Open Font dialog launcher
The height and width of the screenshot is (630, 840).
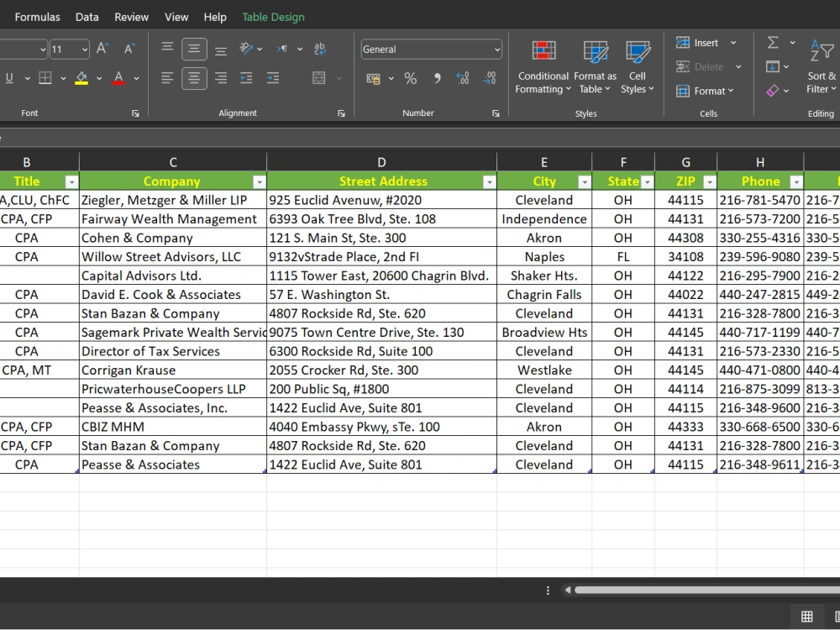(x=135, y=113)
